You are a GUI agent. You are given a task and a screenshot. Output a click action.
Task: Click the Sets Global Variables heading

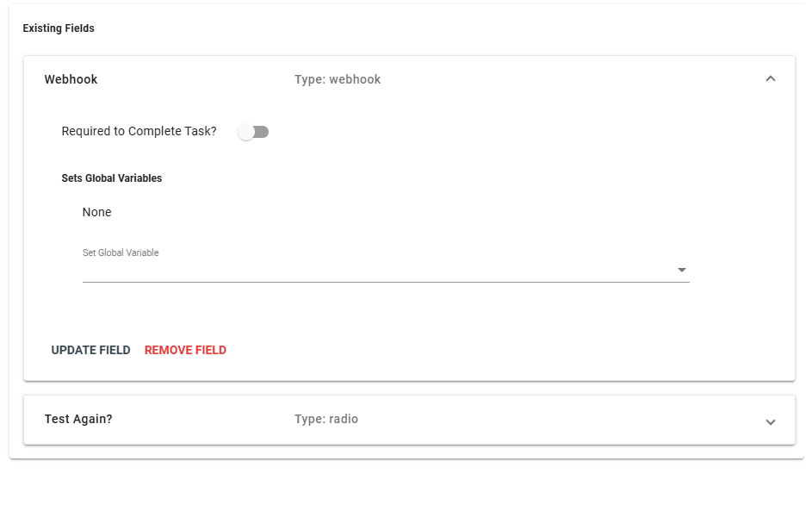(111, 178)
